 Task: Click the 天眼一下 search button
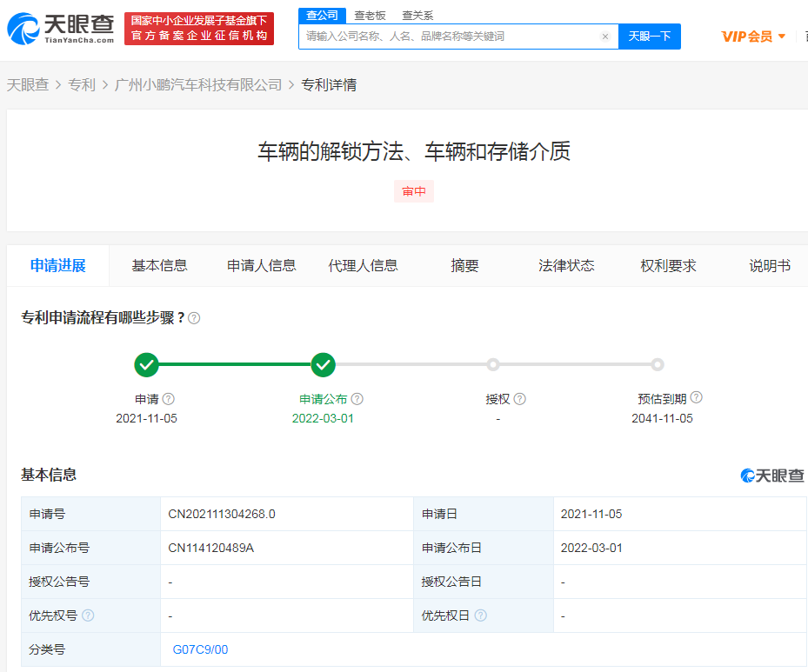(x=649, y=37)
